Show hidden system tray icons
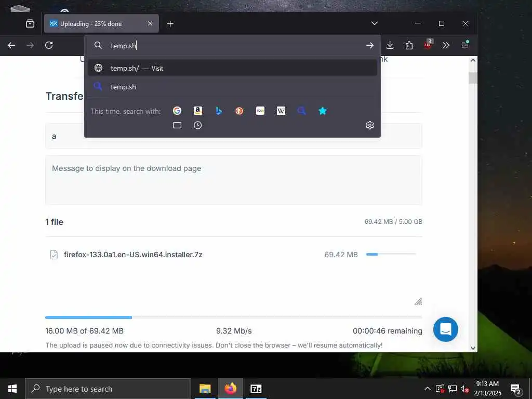The width and height of the screenshot is (532, 399). (428, 389)
